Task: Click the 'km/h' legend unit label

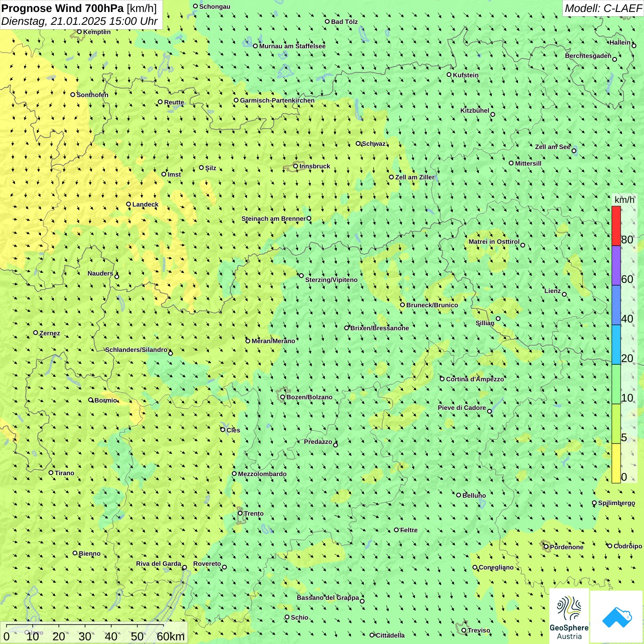Action: [624, 200]
